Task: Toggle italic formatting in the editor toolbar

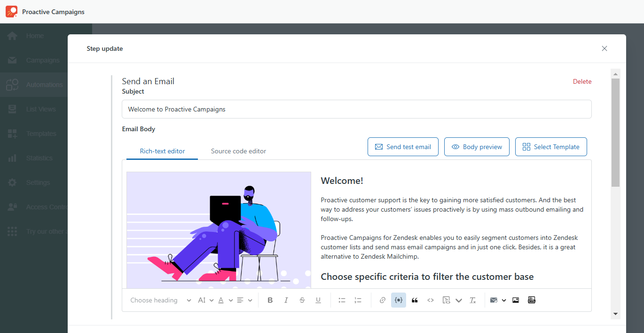Action: tap(286, 300)
